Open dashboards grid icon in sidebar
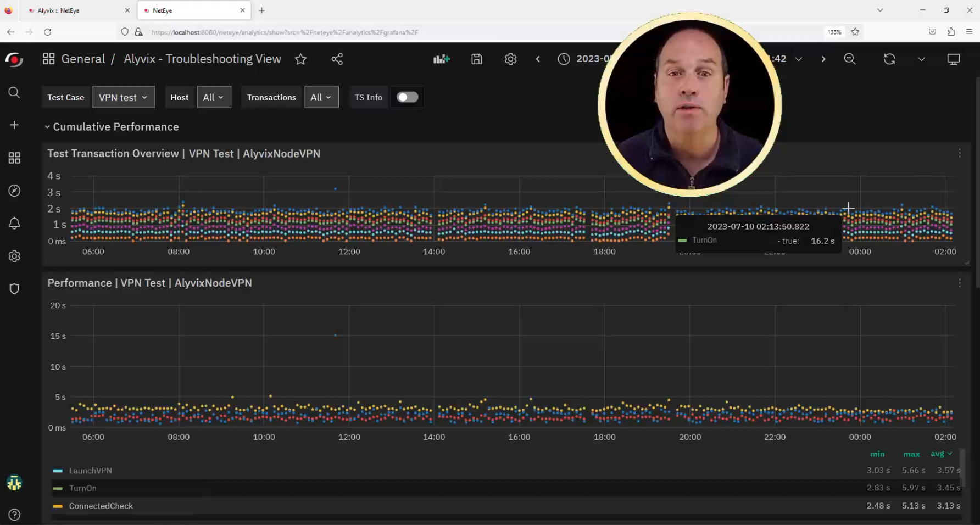The width and height of the screenshot is (980, 525). [14, 158]
